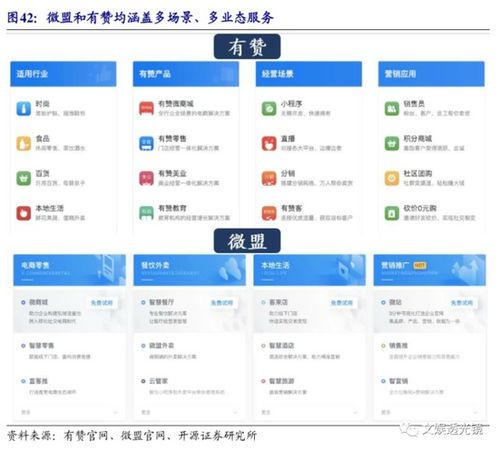Open the 营销推广 category header
This screenshot has height=451, width=499.
[x=429, y=270]
